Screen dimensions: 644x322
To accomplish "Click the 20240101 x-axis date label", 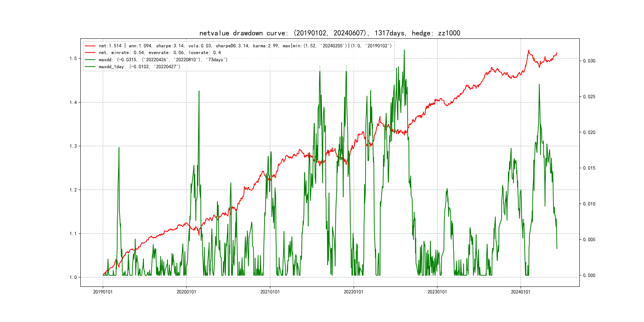I will (x=521, y=292).
